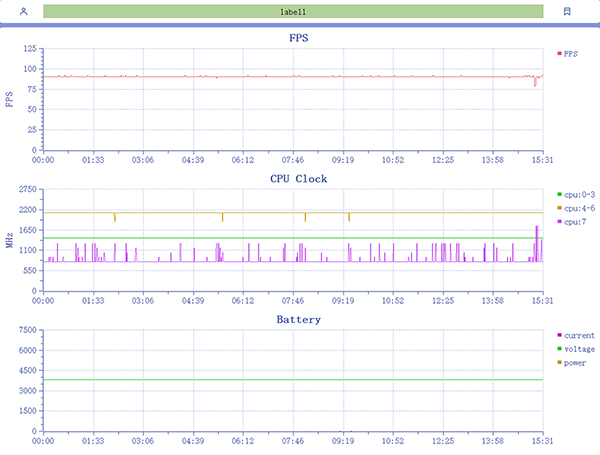Hide the current series in Battery legend
The image size is (600, 455).
pyautogui.click(x=577, y=335)
